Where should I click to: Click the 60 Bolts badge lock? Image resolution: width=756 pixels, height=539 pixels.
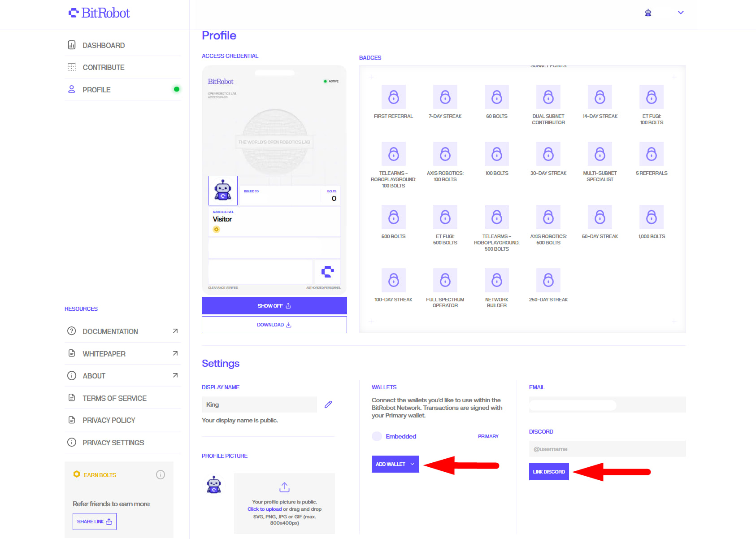497,97
